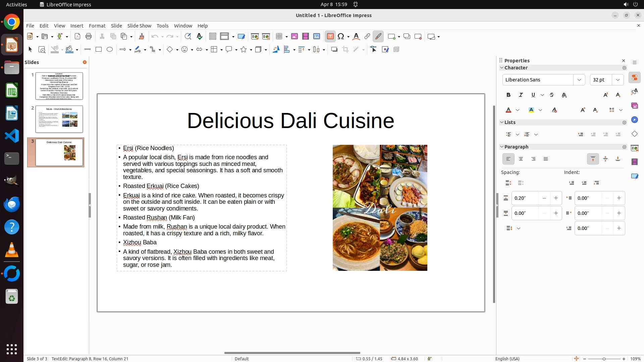
Task: Open the Slide Show menu
Action: (139, 26)
